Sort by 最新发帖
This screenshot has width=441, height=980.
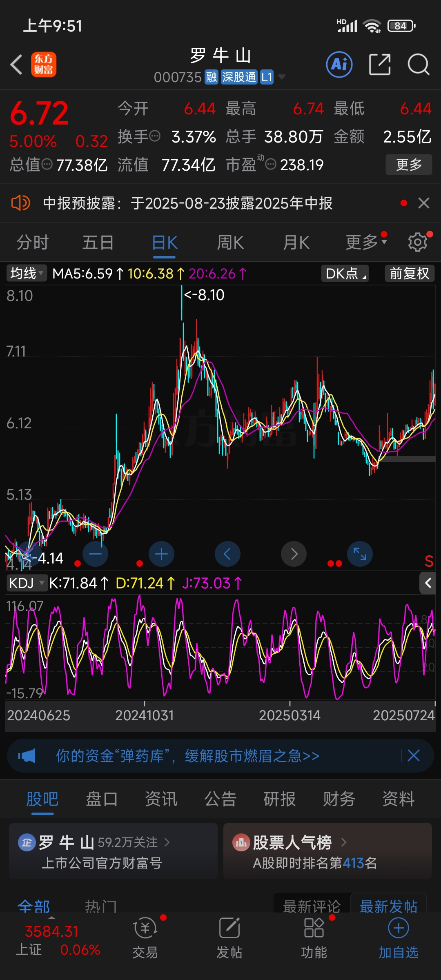pos(389,905)
